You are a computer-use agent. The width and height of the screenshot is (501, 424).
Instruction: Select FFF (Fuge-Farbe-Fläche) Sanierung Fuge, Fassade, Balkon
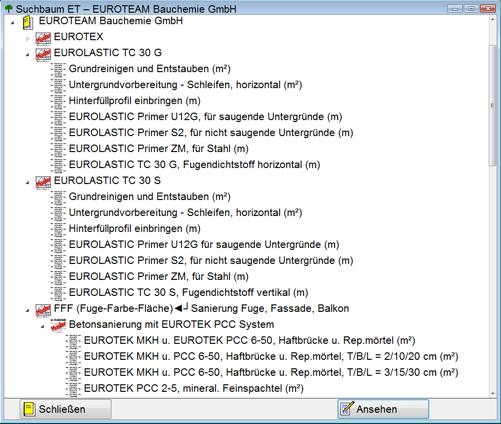[x=201, y=309]
